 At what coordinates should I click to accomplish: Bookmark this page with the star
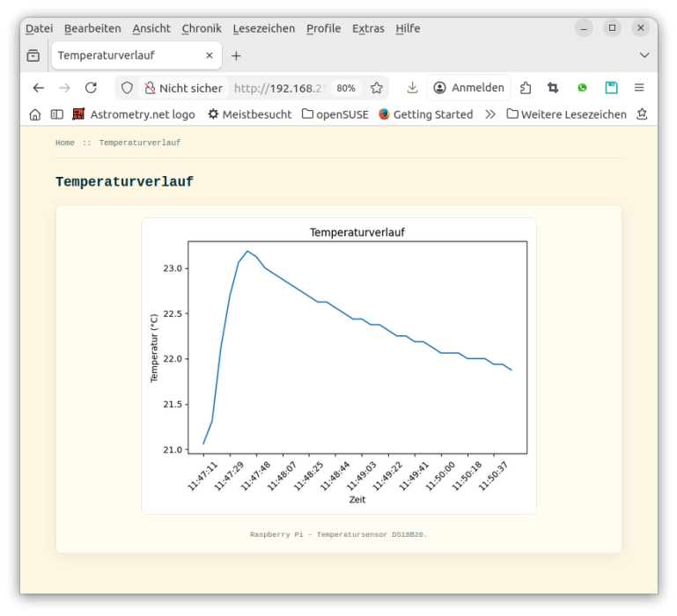377,88
